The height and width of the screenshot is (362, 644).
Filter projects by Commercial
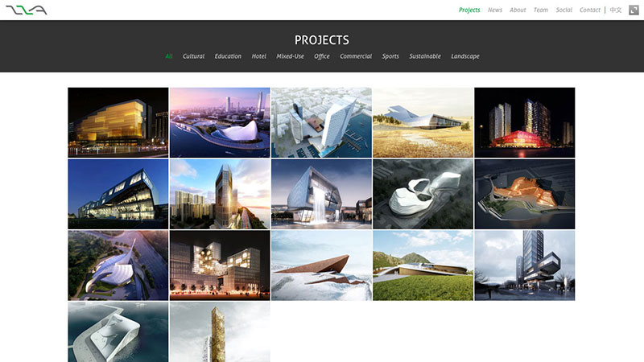356,56
